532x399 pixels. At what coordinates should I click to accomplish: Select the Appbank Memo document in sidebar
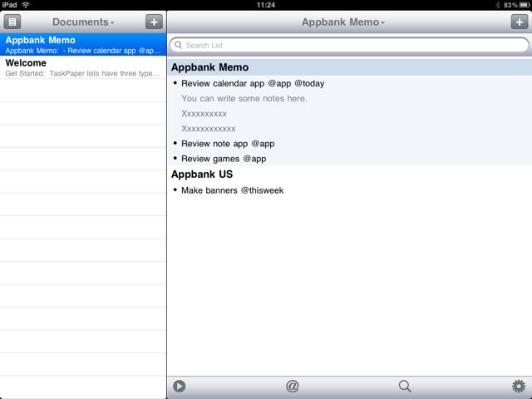83,44
